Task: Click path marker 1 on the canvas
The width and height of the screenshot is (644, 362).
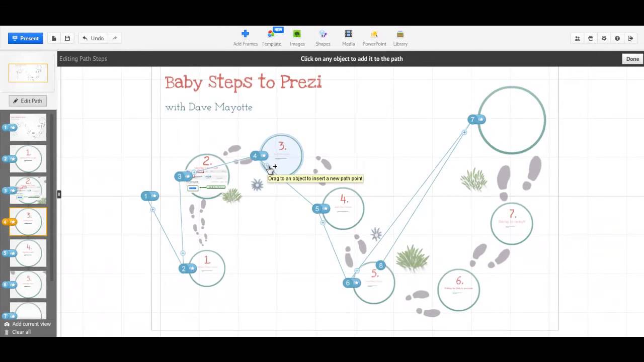Action: [150, 196]
